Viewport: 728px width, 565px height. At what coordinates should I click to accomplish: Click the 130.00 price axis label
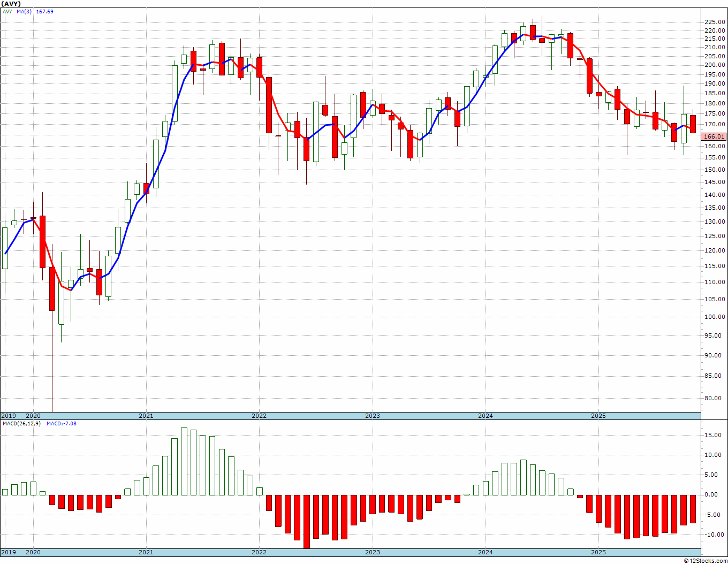715,222
